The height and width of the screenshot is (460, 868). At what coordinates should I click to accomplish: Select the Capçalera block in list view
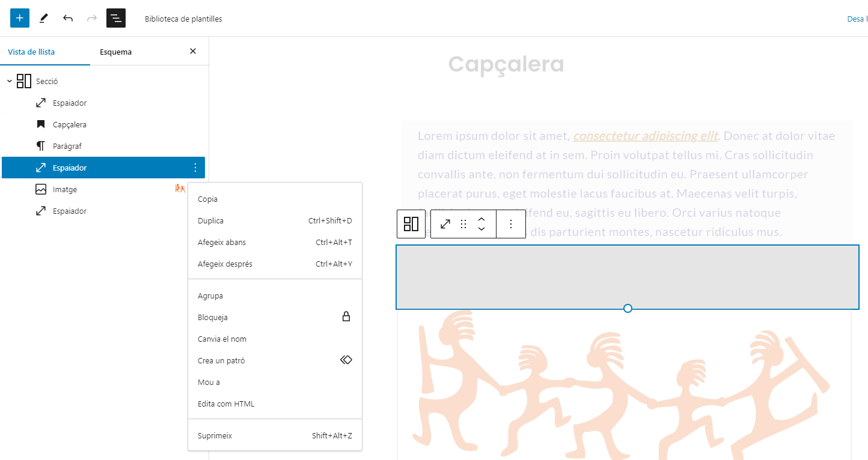[69, 125]
